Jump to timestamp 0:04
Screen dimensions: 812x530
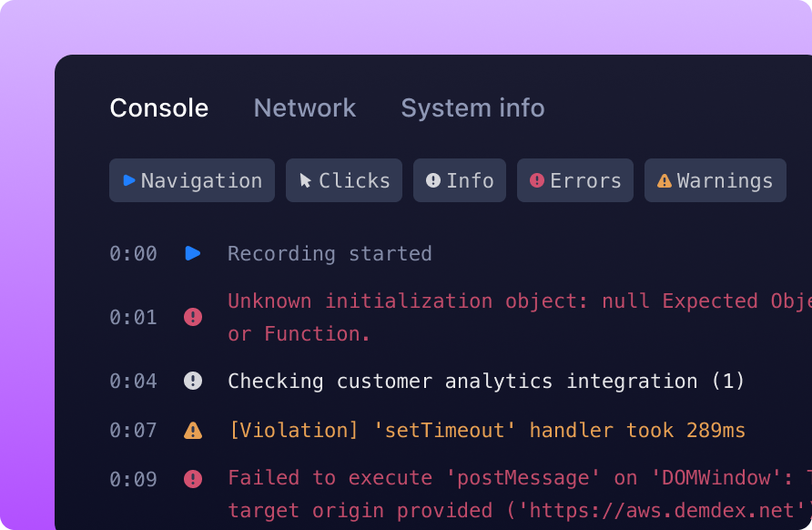[x=133, y=381]
